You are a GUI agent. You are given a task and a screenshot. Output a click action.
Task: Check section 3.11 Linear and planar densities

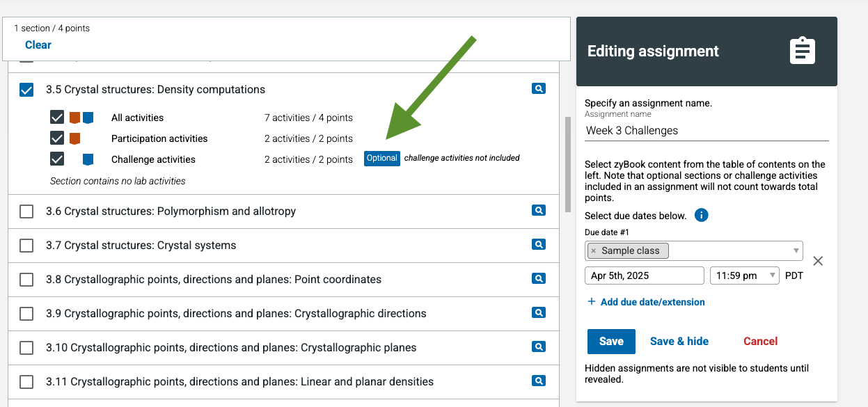coord(26,382)
